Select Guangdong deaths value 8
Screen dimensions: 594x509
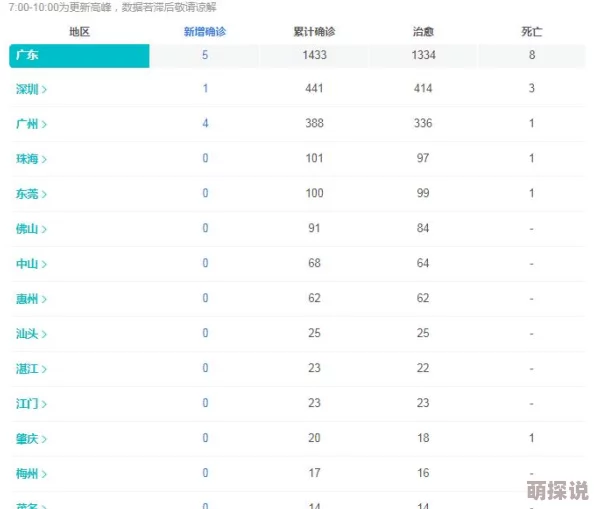pyautogui.click(x=532, y=55)
